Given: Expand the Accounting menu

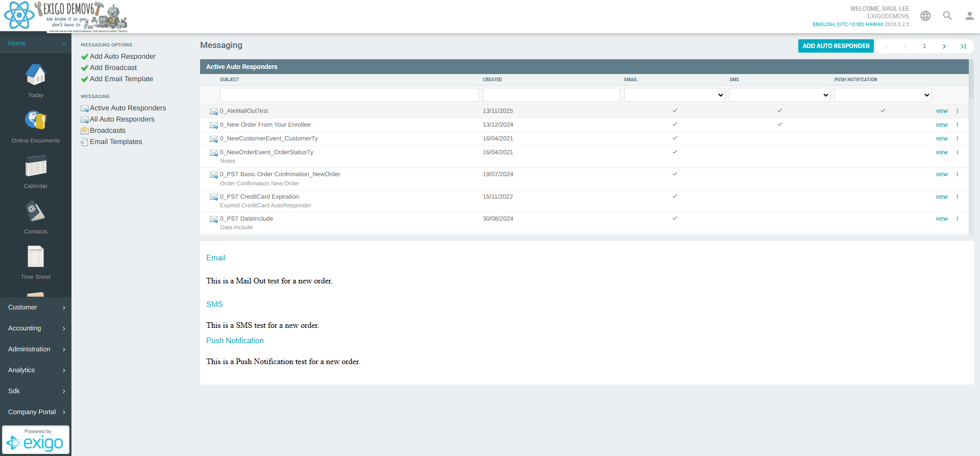Looking at the screenshot, I should [36, 328].
